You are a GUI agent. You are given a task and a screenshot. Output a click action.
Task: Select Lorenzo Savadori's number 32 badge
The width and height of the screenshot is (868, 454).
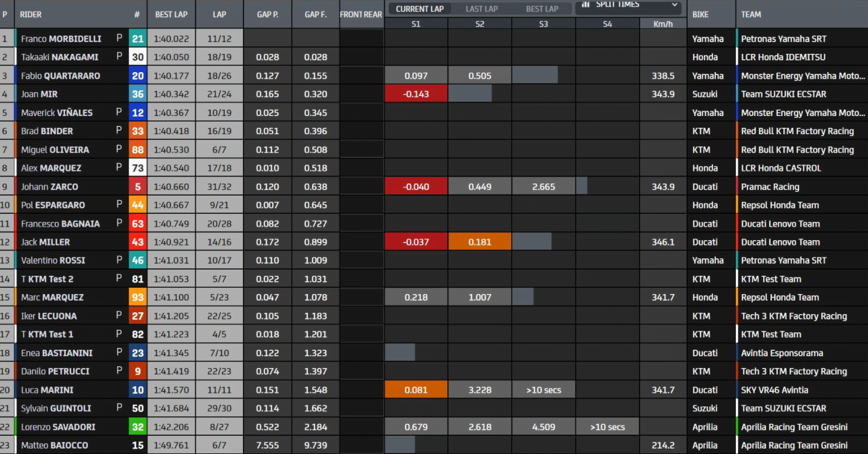click(138, 427)
